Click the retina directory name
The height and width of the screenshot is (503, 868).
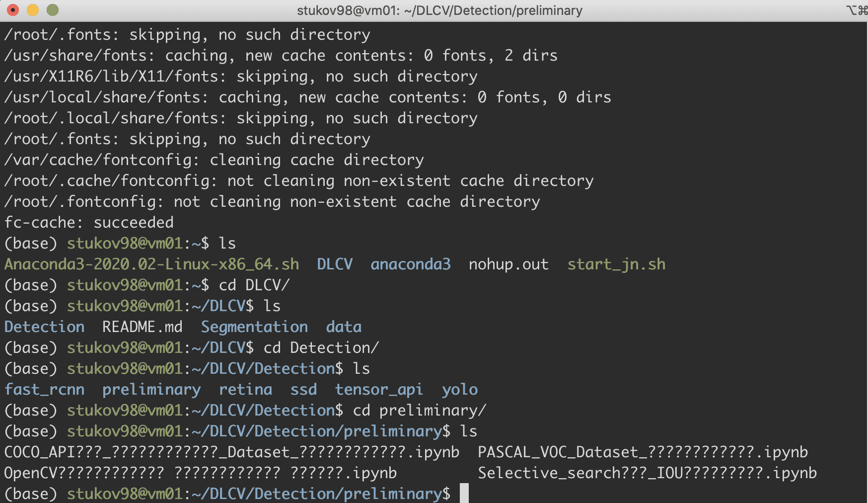click(246, 389)
